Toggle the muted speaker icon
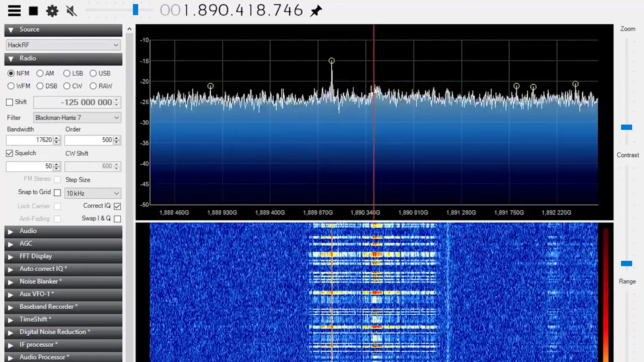The height and width of the screenshot is (362, 644). (72, 11)
